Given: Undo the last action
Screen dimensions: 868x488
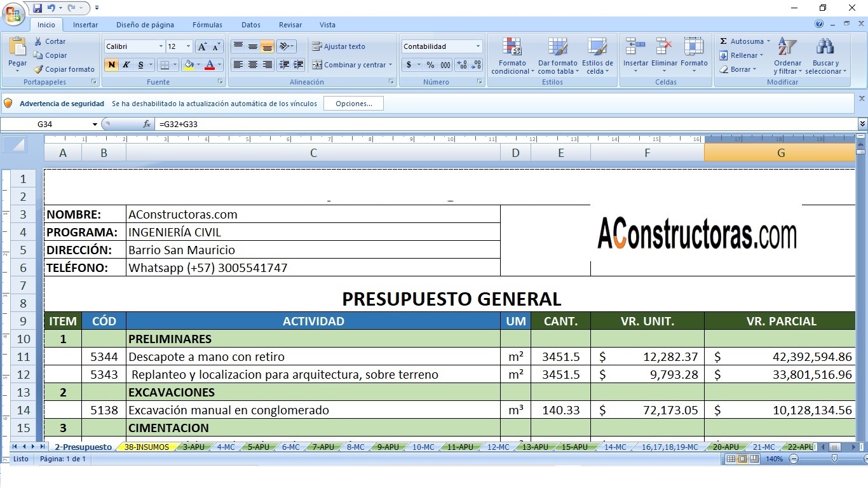Looking at the screenshot, I should (51, 8).
